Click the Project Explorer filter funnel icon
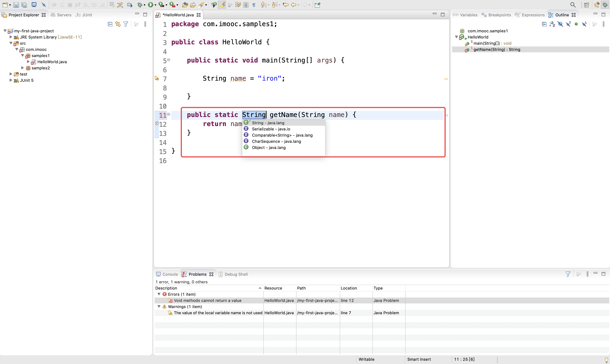The image size is (610, 364). [126, 24]
